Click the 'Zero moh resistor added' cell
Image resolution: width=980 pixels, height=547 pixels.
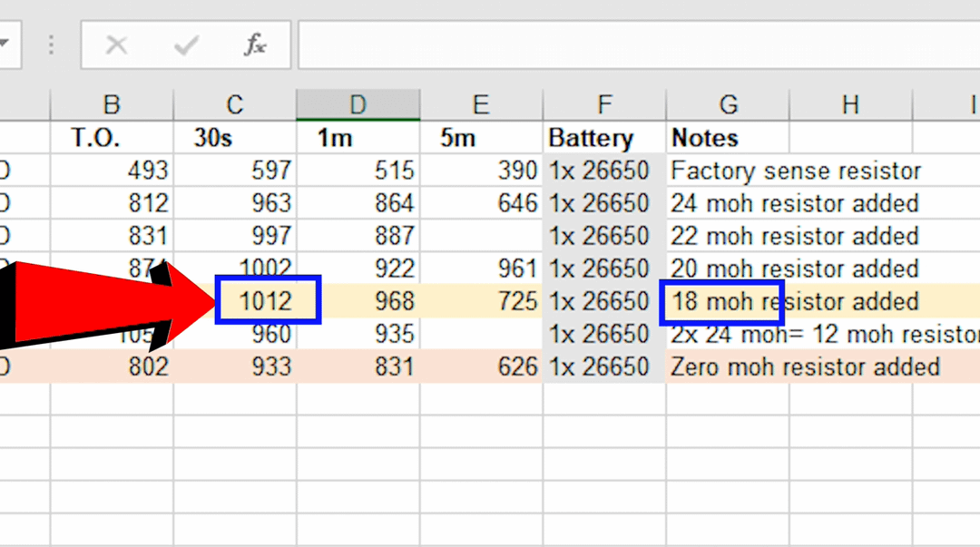804,366
